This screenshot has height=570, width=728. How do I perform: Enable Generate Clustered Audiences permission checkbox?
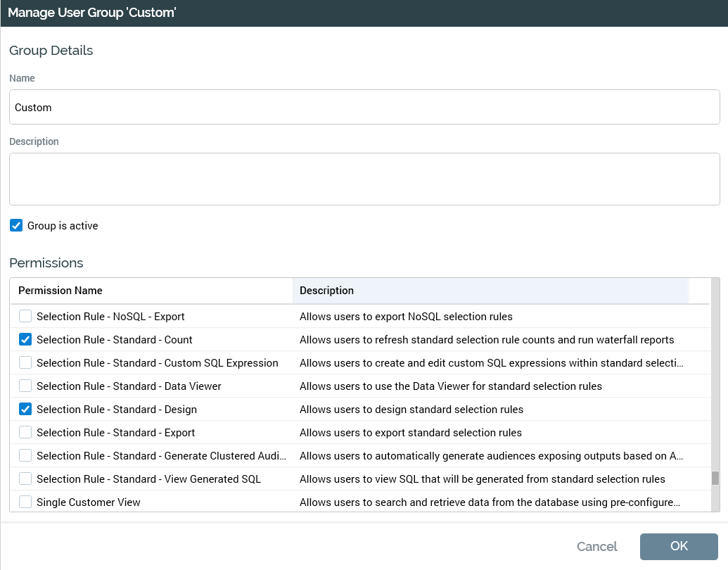click(25, 455)
